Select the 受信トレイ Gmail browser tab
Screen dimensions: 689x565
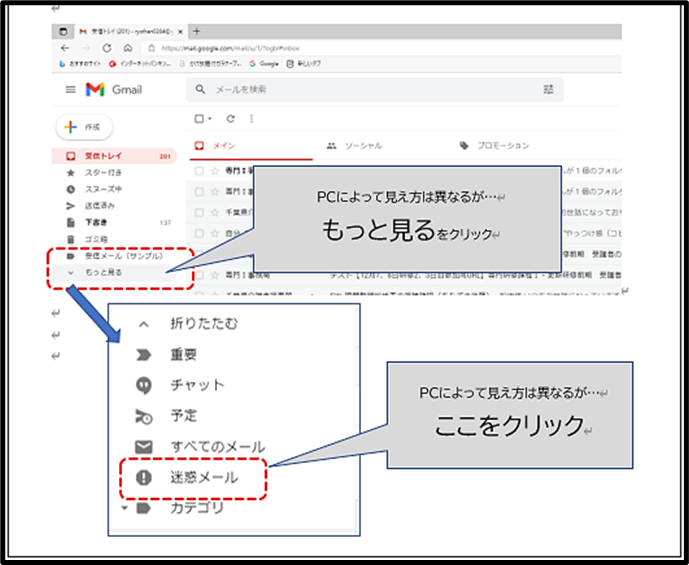pos(131,32)
